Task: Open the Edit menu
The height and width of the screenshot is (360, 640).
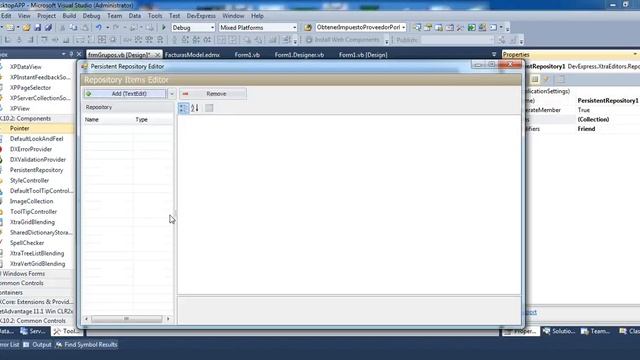Action: [6, 16]
